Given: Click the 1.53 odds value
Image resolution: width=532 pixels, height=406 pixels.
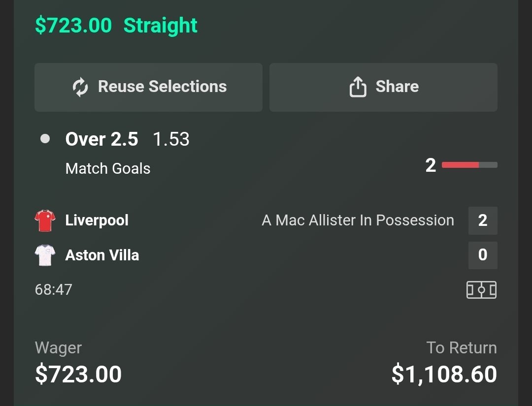Looking at the screenshot, I should pos(171,139).
